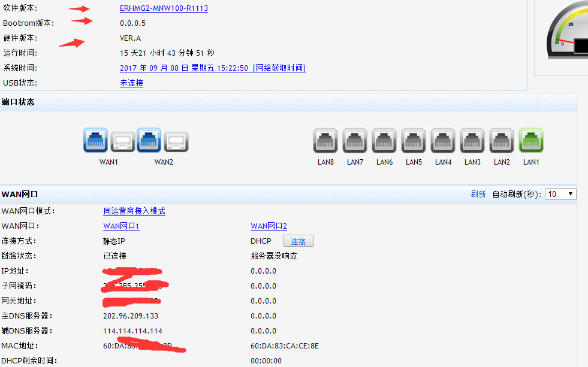Click the 刷新 refresh link

(x=478, y=194)
